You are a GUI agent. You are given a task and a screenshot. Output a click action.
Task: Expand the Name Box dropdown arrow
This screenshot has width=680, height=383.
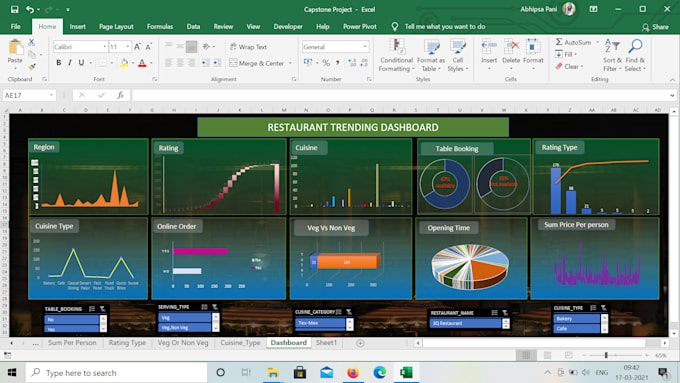(x=51, y=95)
